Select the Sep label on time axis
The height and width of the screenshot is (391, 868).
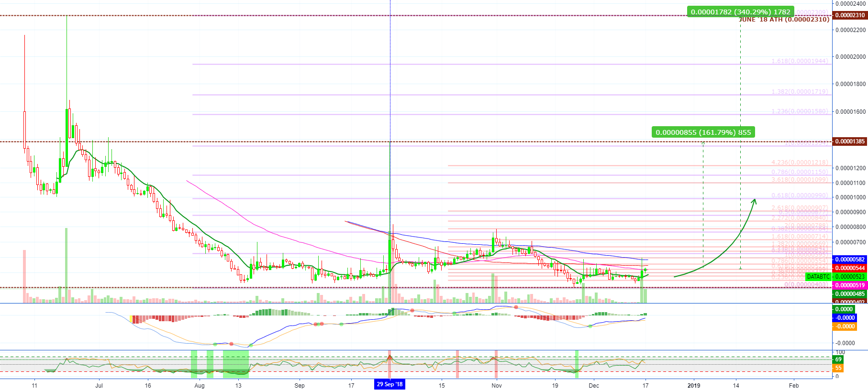(x=300, y=386)
